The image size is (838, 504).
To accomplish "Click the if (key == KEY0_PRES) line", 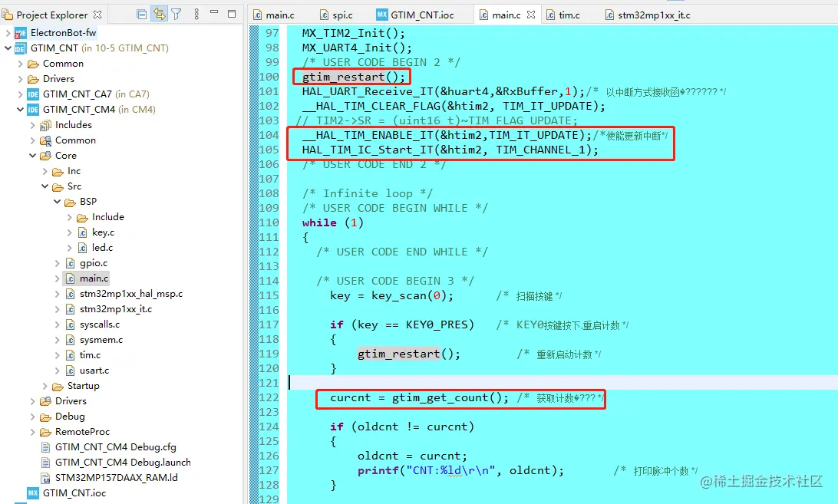I will 402,324.
